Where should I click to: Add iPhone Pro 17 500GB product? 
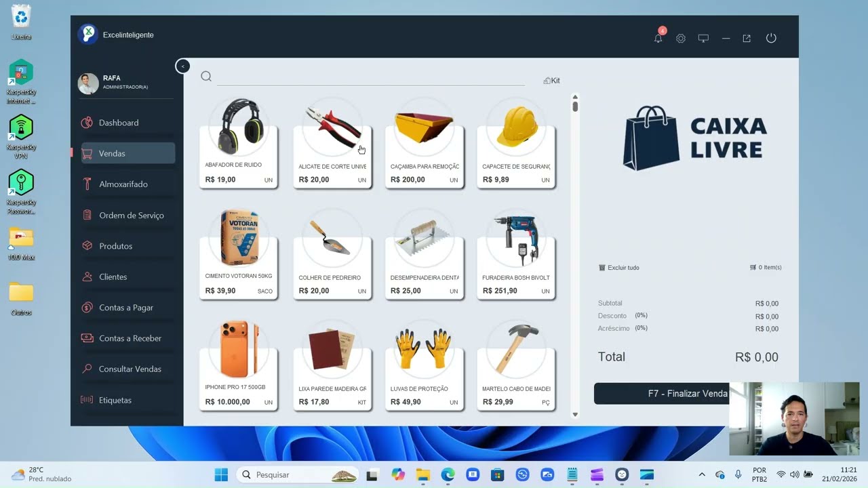tap(238, 365)
